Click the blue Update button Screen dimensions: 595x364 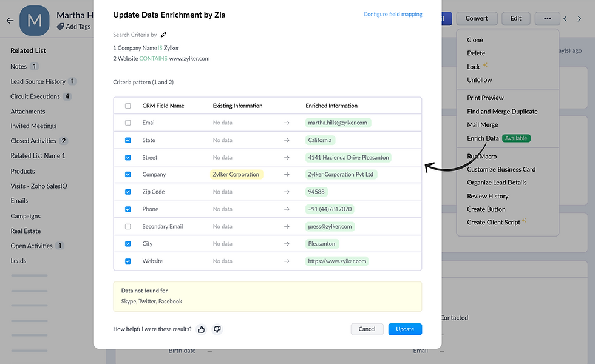pyautogui.click(x=405, y=329)
